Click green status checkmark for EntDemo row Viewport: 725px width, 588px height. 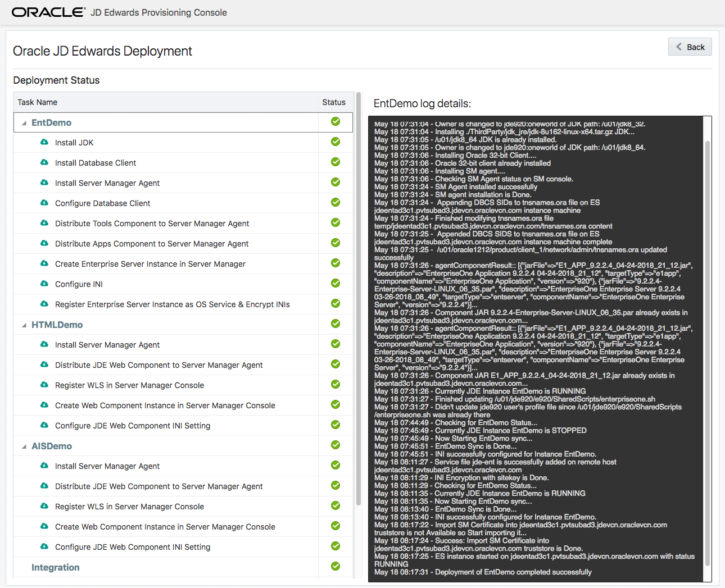click(x=336, y=122)
